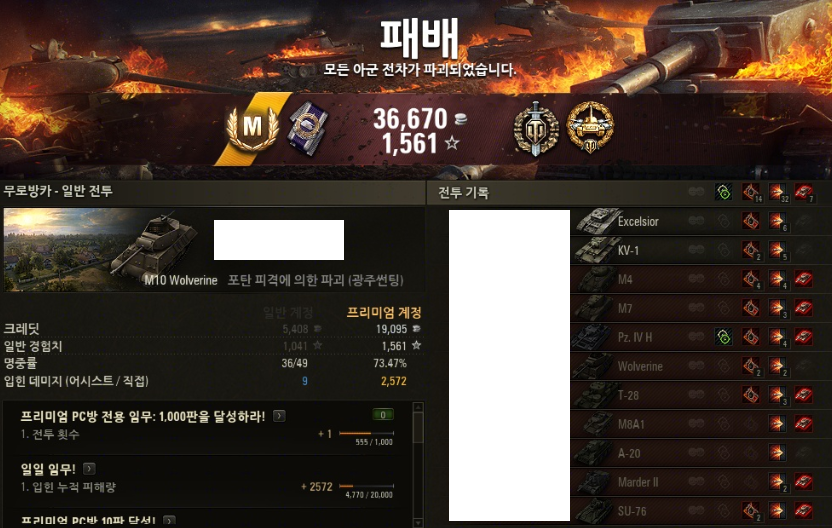Screen dimensions: 832x528
Task: Expand the PC방 10판 달성 mission arrow
Action: (169, 521)
